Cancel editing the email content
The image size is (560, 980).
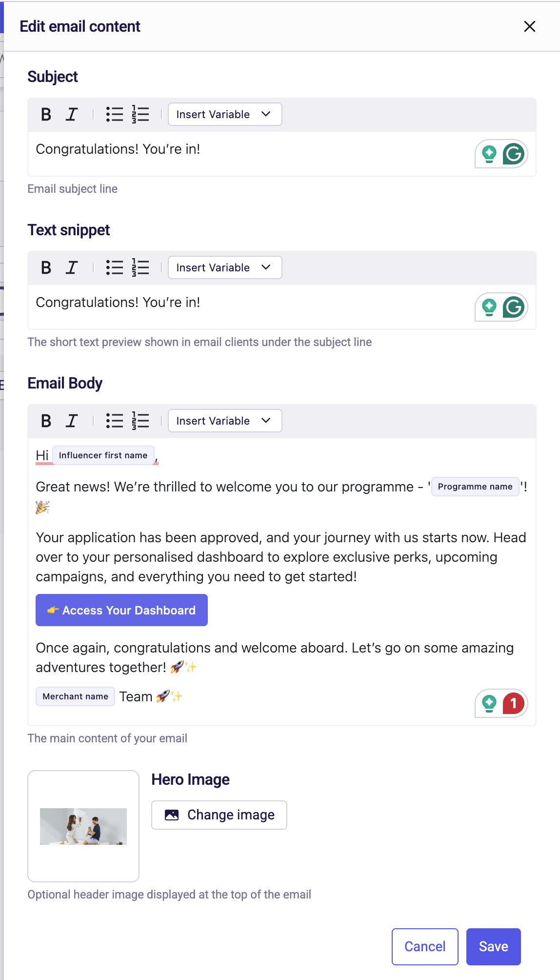click(x=424, y=946)
